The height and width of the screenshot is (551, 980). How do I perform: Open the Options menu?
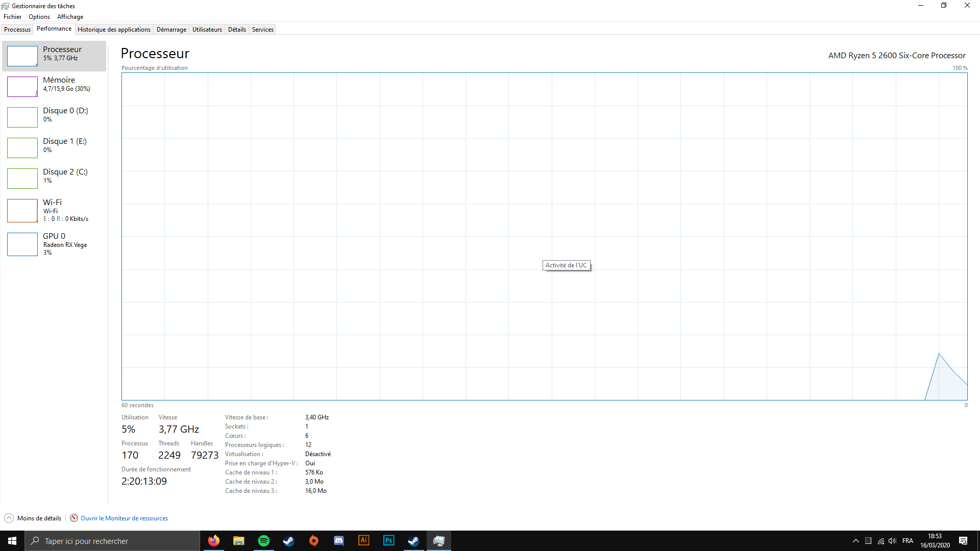coord(39,17)
